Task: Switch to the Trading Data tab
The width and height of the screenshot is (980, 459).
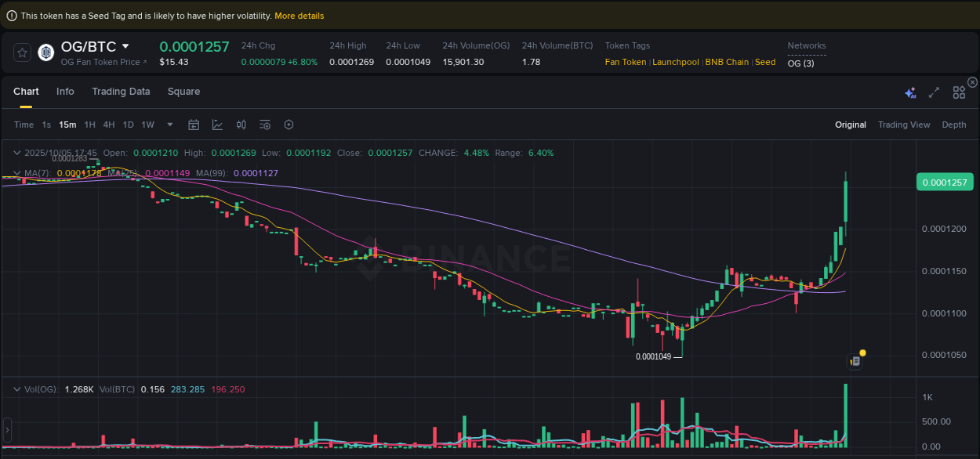Action: 121,92
